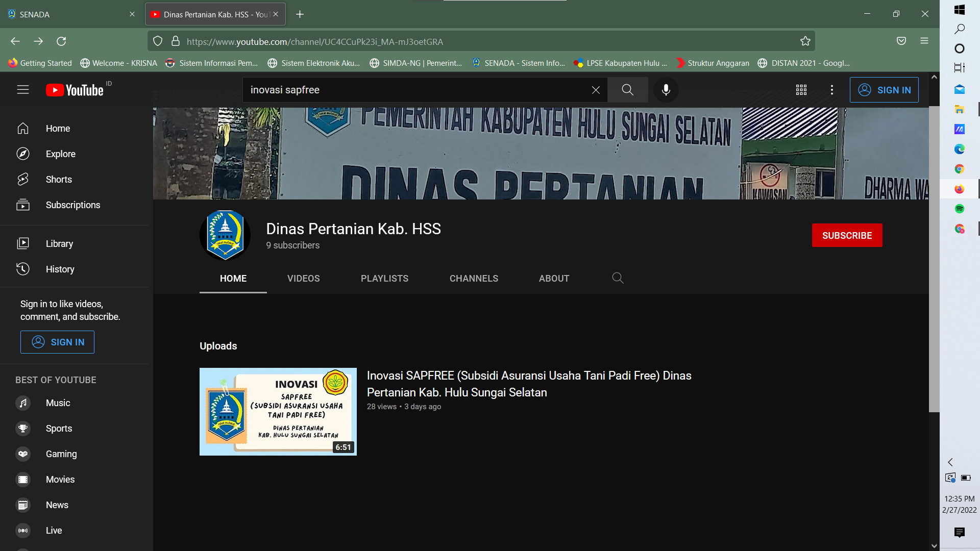The width and height of the screenshot is (980, 551).
Task: Open the YouTube hamburger guide menu
Action: [23, 90]
